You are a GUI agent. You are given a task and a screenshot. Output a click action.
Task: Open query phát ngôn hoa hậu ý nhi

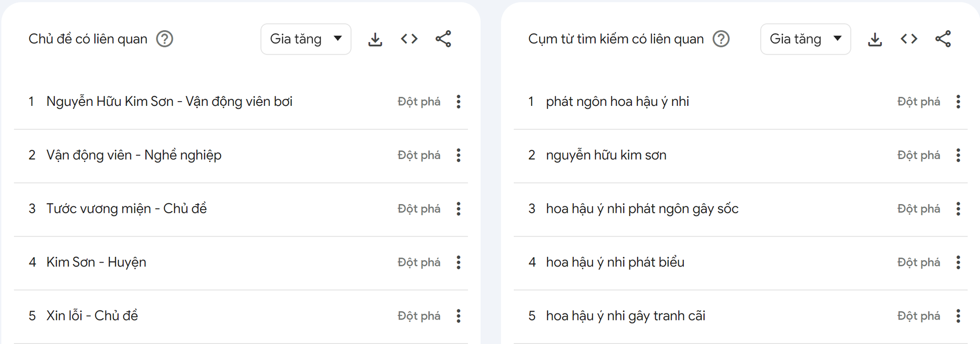coord(617,102)
